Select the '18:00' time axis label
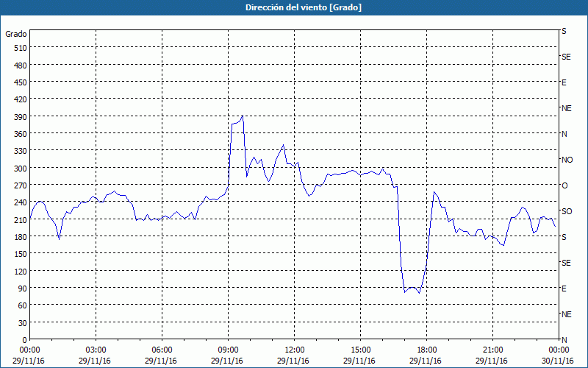Screen dimensions: 588x368 point(427,350)
